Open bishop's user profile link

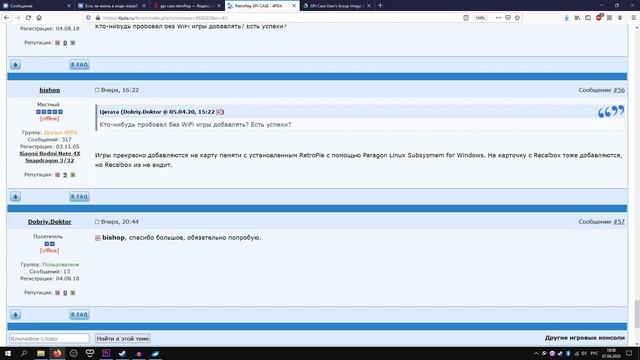pos(50,90)
